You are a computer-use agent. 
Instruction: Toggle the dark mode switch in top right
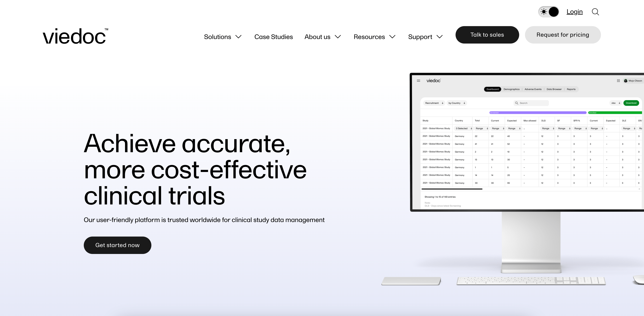tap(549, 11)
